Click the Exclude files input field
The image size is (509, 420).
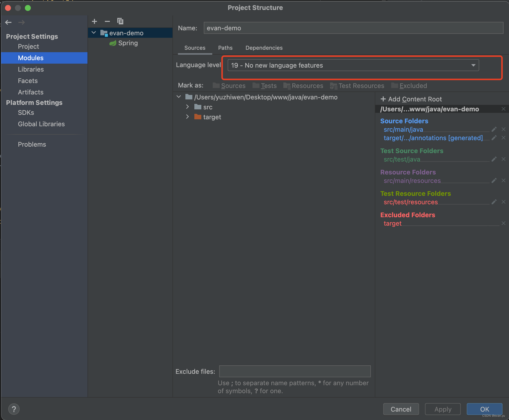pyautogui.click(x=295, y=371)
